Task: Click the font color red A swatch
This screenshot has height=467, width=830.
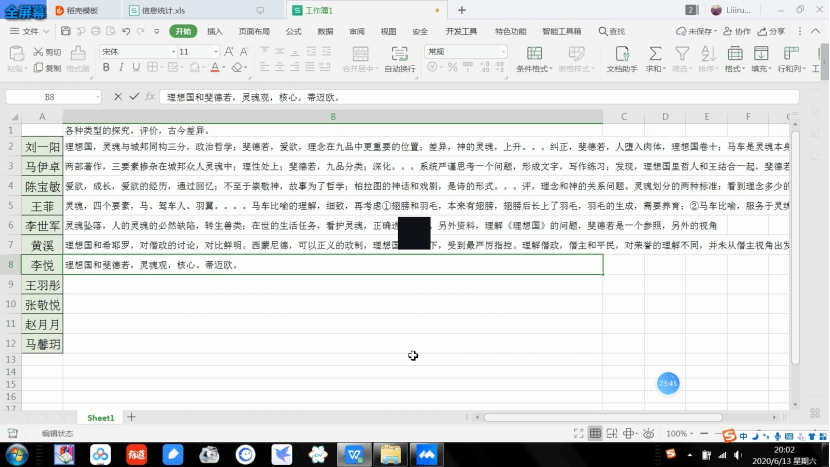Action: click(x=214, y=68)
